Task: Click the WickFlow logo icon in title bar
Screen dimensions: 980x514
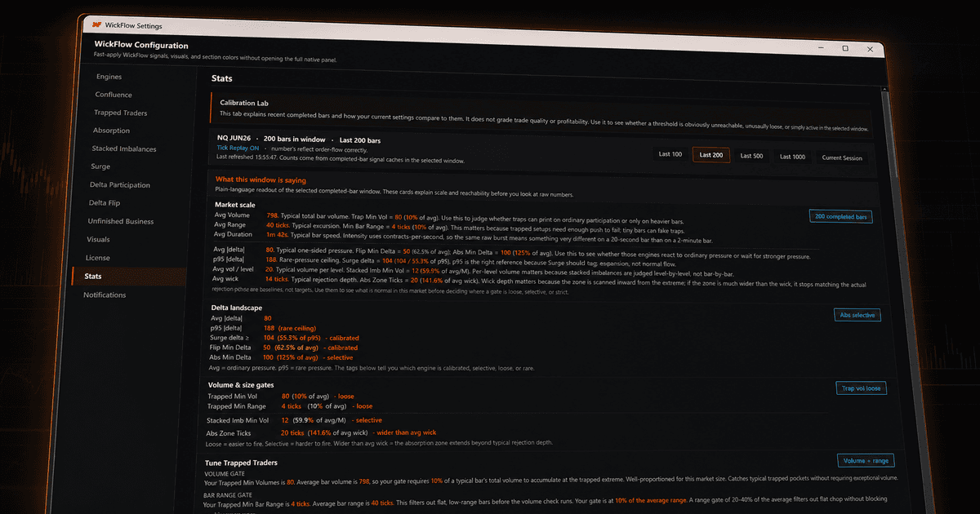Action: [x=96, y=25]
